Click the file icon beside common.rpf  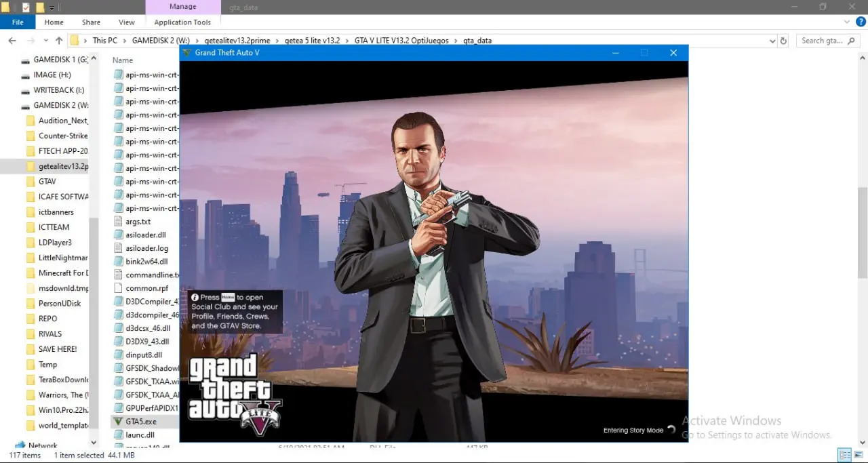click(119, 288)
